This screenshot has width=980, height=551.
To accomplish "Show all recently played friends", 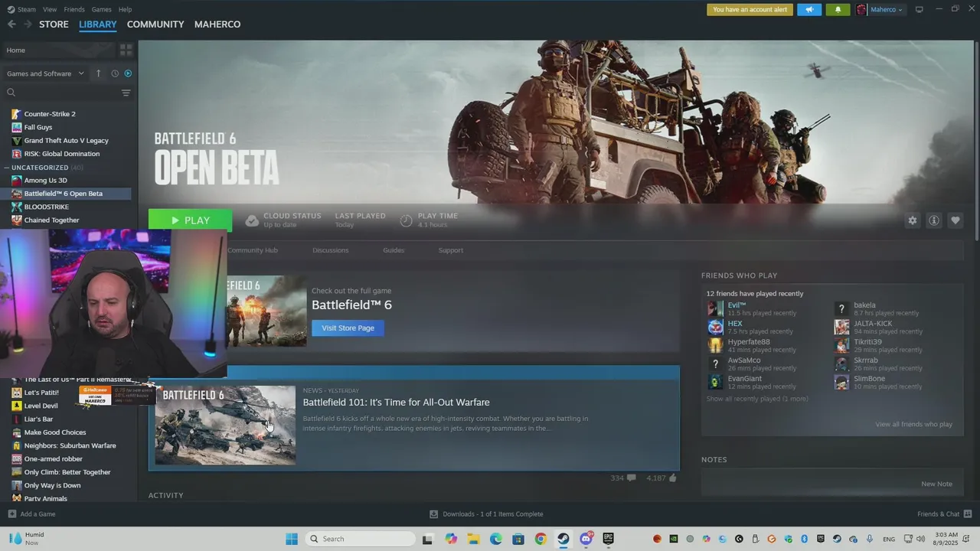I will click(756, 399).
